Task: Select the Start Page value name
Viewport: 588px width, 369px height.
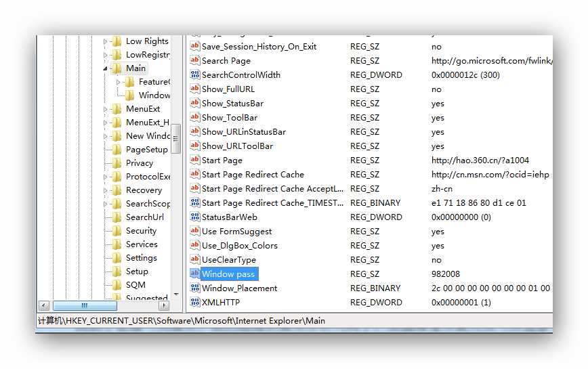Action: (222, 160)
